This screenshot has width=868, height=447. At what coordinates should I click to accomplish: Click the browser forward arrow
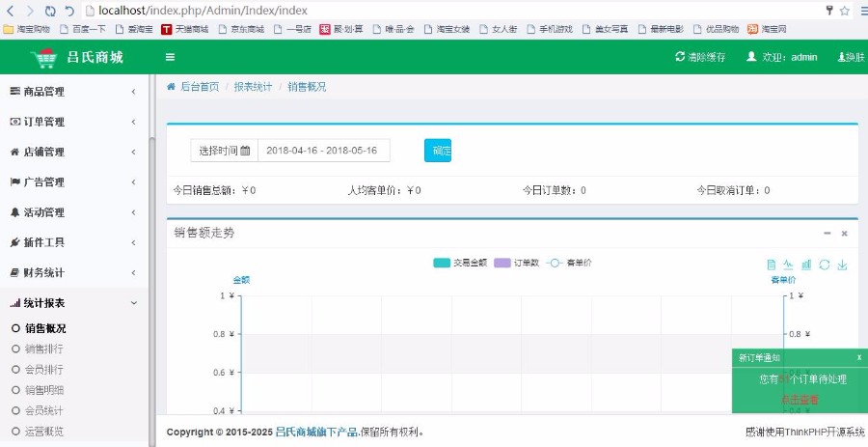coord(30,11)
